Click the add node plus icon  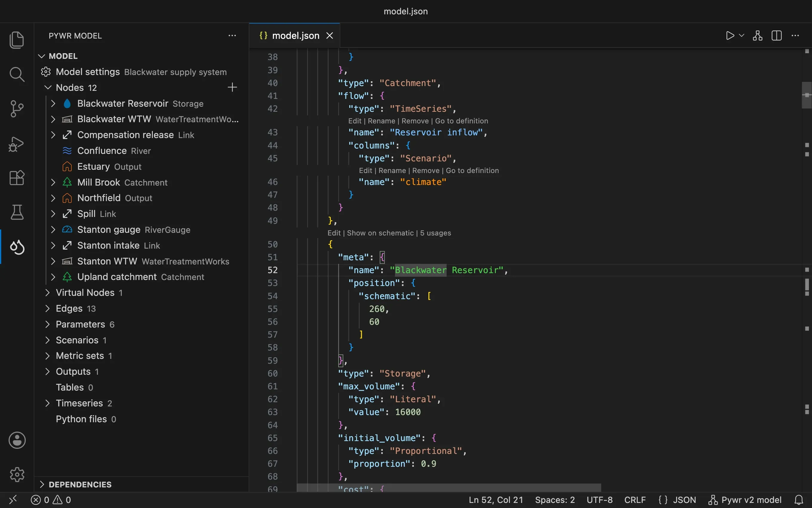232,87
